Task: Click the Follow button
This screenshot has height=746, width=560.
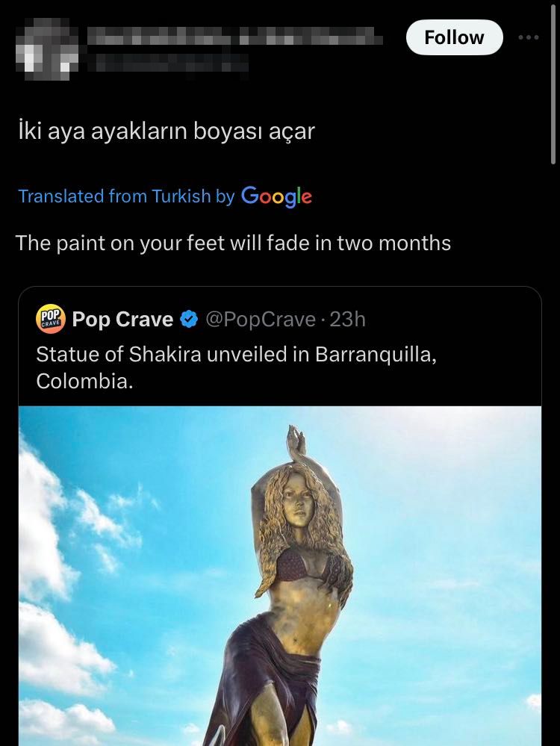Action: click(454, 37)
